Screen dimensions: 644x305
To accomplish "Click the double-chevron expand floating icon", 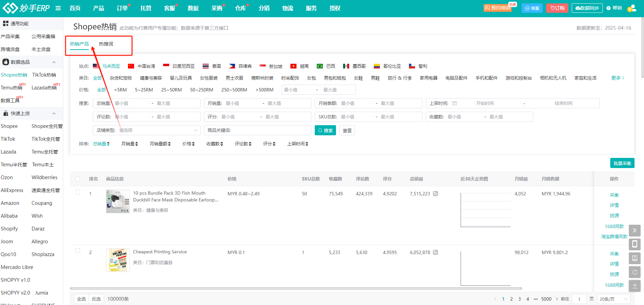I will click(x=635, y=230).
